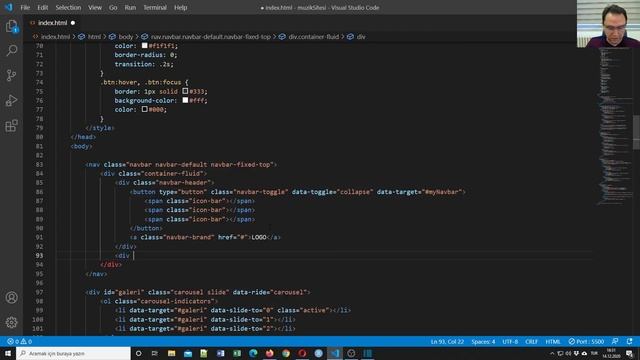Open the Help menu
Viewport: 640px width, 360px height.
180,7
